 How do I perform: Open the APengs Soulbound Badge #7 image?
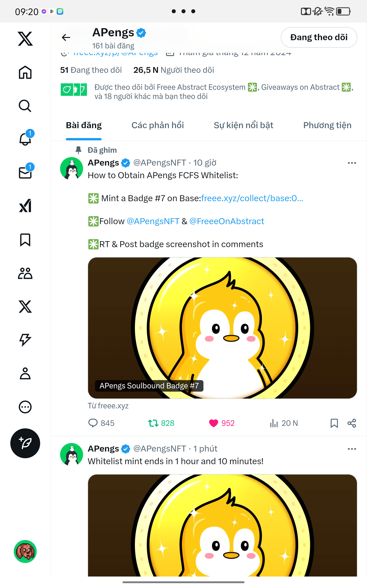(222, 328)
